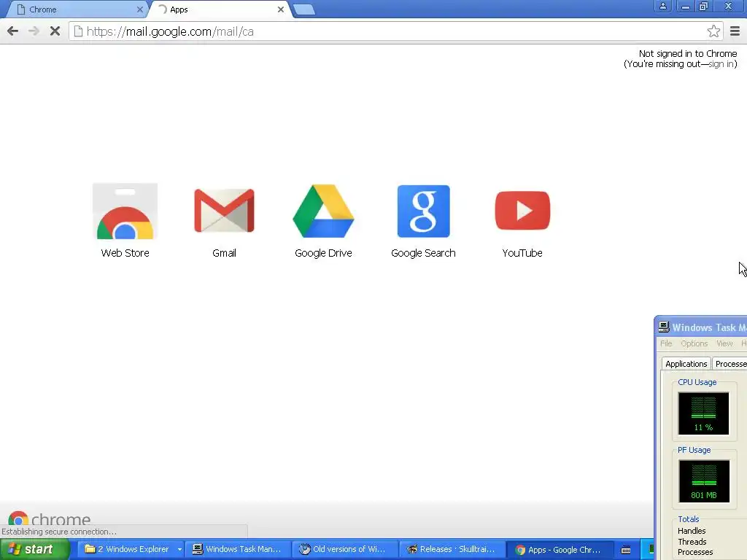Switch to Old versions of Wi... taskbar window
This screenshot has height=560, width=747.
[344, 549]
